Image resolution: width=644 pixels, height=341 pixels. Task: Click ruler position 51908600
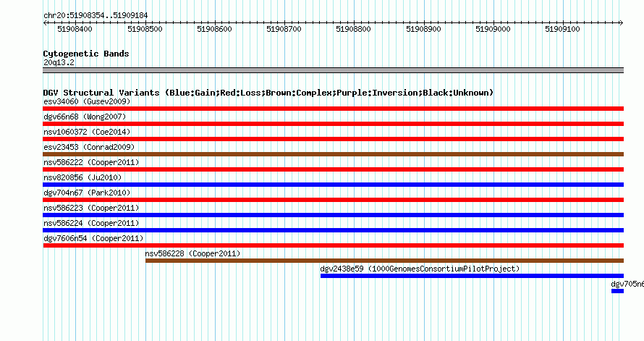[214, 29]
